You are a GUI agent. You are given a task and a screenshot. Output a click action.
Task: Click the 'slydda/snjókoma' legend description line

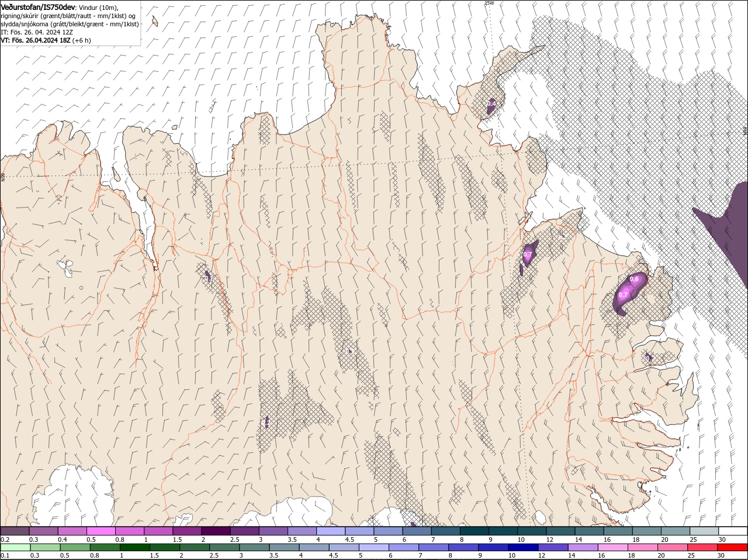click(70, 23)
